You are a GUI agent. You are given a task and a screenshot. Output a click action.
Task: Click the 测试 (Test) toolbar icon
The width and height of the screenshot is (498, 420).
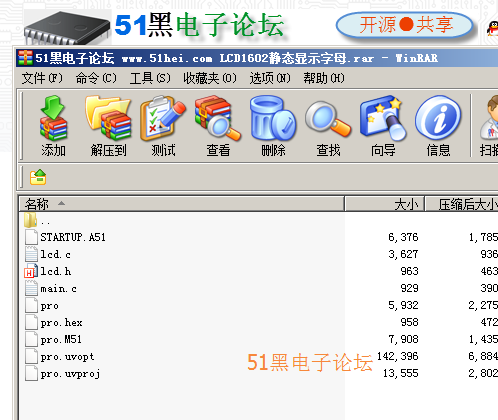point(163,118)
